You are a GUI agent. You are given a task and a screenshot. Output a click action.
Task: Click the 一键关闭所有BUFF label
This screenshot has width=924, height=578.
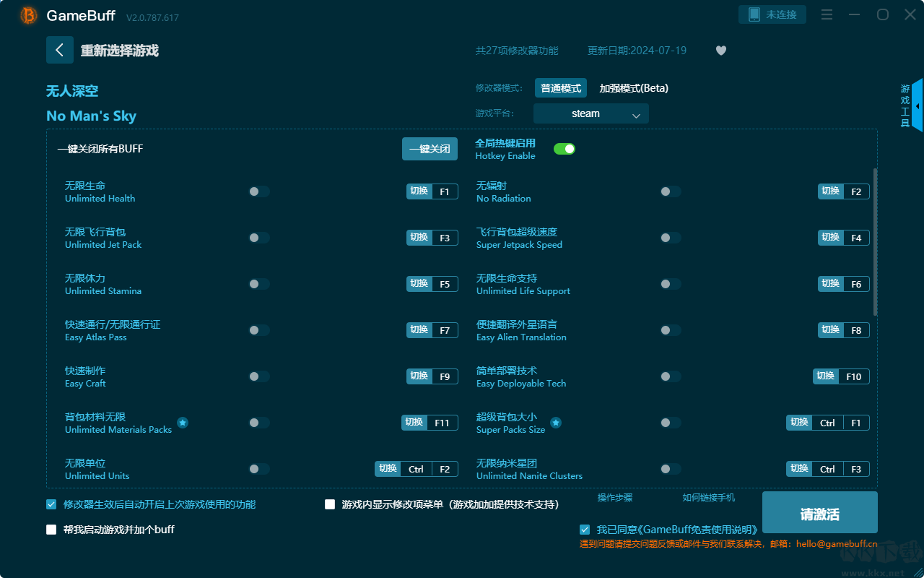point(100,149)
